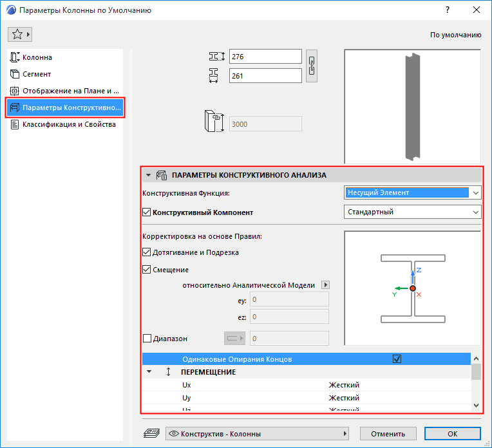Click the supports list scrollbar thumb

click(476, 372)
